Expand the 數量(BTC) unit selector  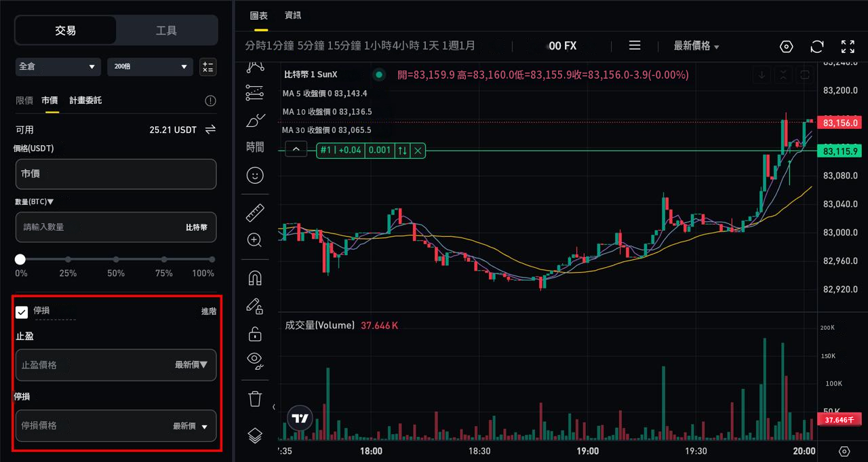[x=33, y=201]
